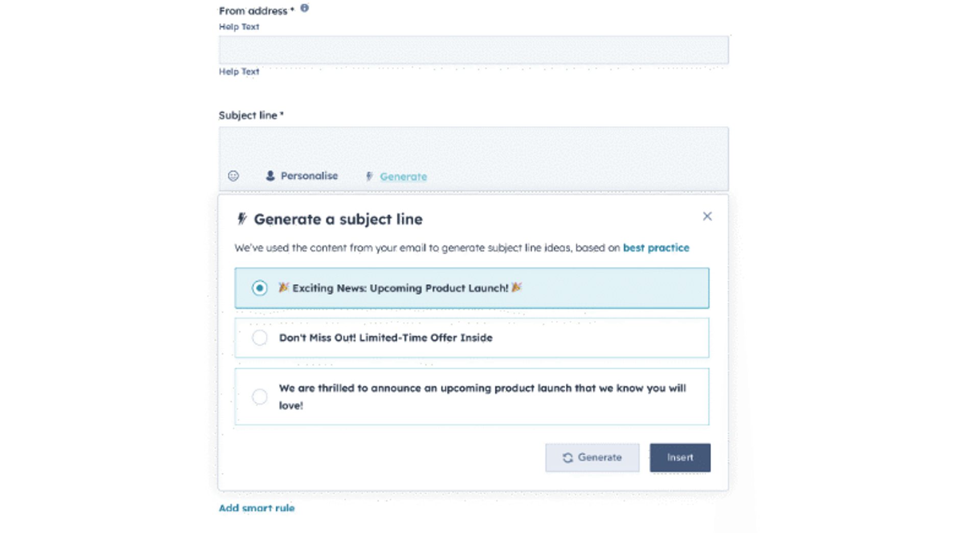
Task: Click the Personalise person icon
Action: click(271, 176)
